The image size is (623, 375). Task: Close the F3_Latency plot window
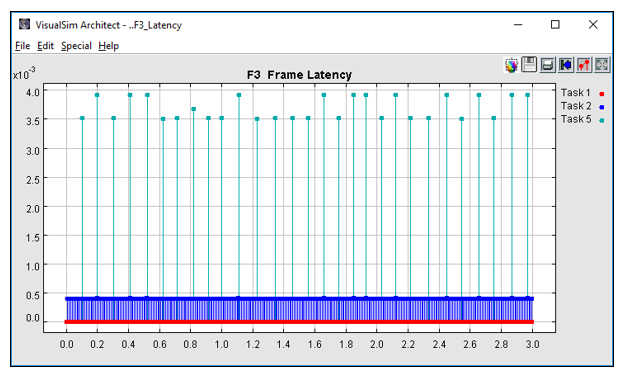pos(593,25)
